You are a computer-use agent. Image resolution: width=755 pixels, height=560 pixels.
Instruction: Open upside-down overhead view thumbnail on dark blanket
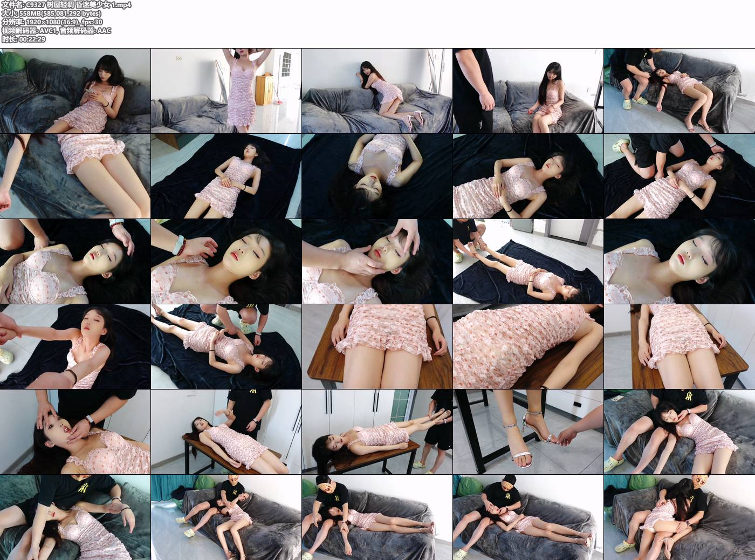pyautogui.click(x=377, y=176)
